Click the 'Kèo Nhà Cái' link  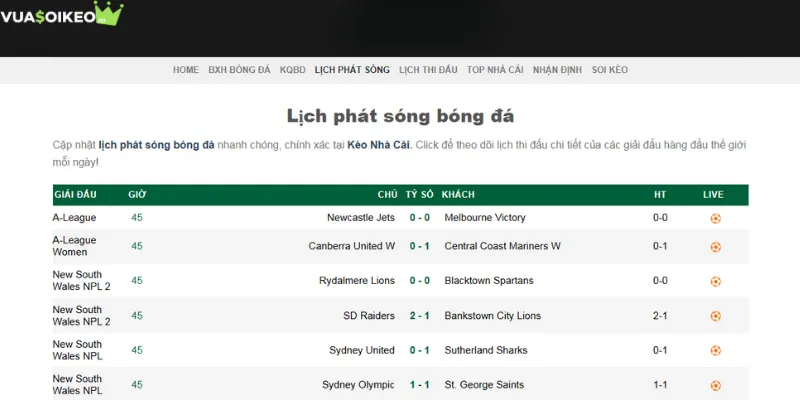379,145
